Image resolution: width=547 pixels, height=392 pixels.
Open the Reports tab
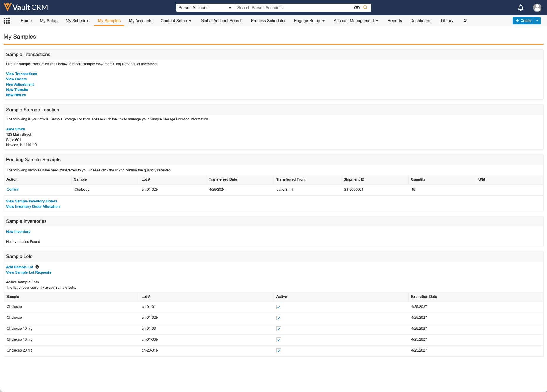[395, 21]
